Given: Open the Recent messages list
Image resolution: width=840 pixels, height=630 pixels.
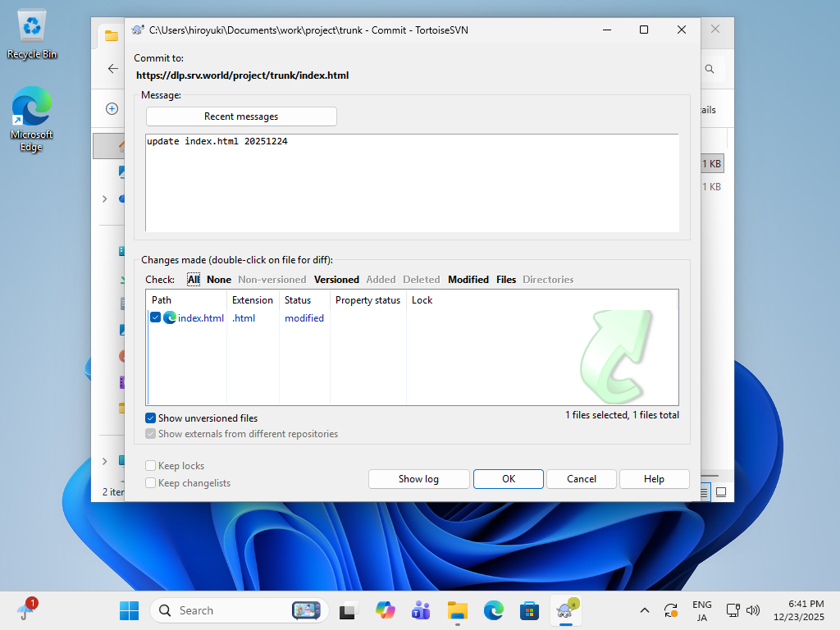Looking at the screenshot, I should coord(241,116).
